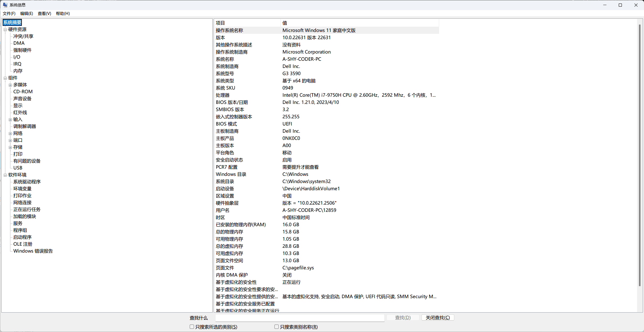This screenshot has height=332, width=644.
Task: Collapse the 软件环境 tree node
Action: coord(5,175)
